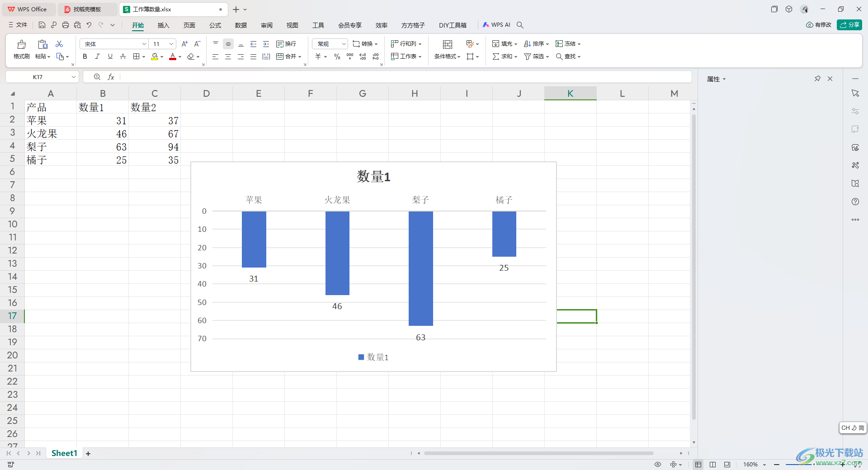Click the Paste (粘贴) clipboard icon

pyautogui.click(x=42, y=44)
